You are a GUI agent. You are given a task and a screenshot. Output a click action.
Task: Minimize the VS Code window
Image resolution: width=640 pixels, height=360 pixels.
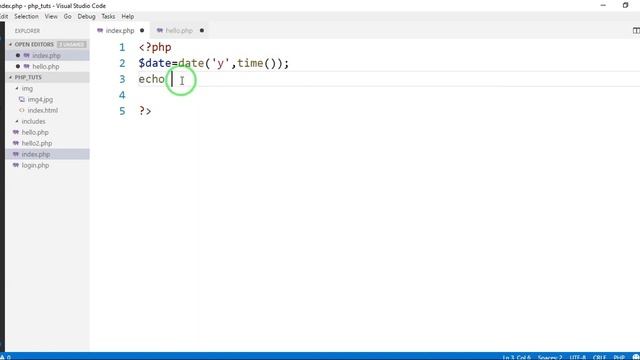click(x=603, y=5)
